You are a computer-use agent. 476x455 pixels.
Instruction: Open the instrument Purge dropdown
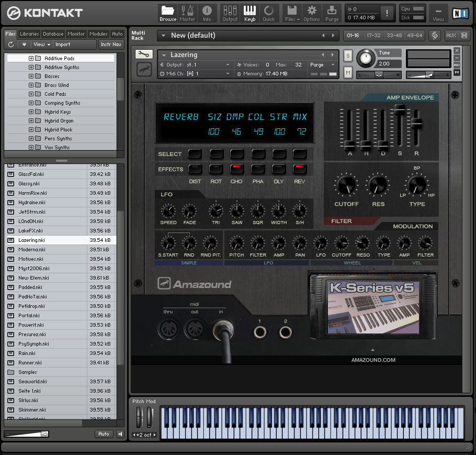pyautogui.click(x=333, y=65)
